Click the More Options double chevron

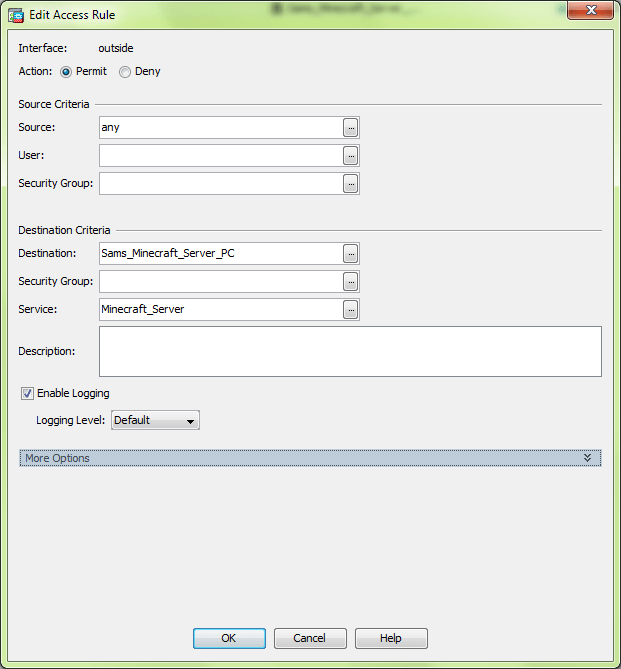tap(588, 458)
